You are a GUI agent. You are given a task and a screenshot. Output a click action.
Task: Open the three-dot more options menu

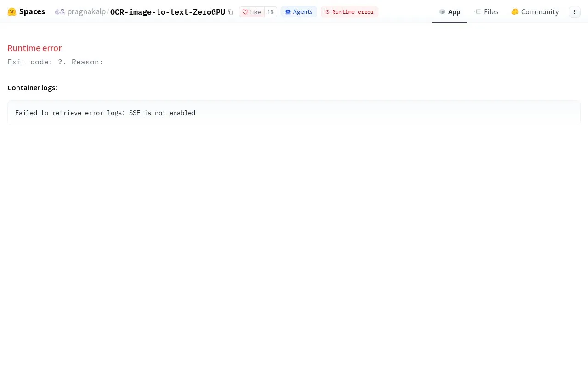coord(575,12)
